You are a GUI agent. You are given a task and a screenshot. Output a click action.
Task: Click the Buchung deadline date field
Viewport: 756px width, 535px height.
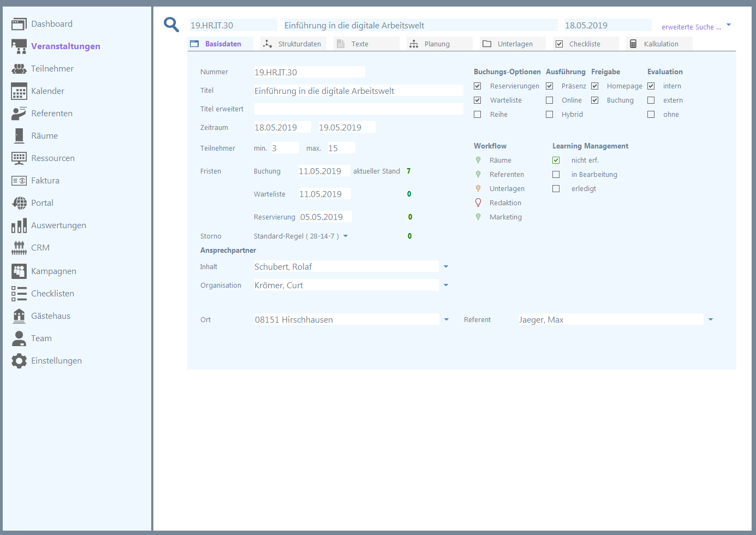click(324, 171)
